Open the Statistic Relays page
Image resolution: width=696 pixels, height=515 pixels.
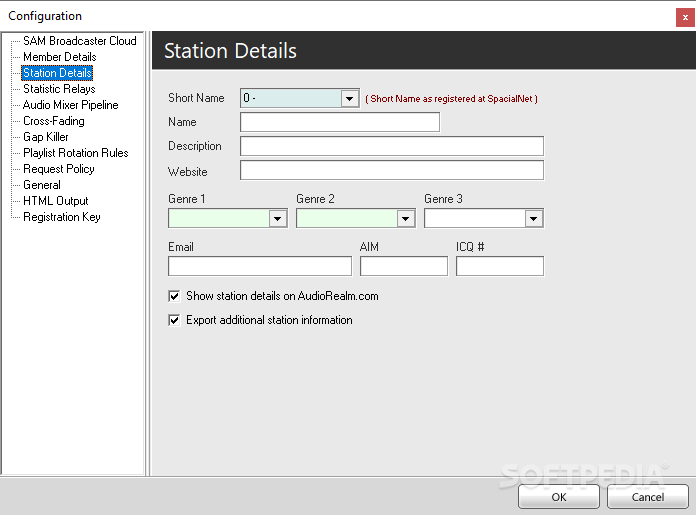coord(59,89)
